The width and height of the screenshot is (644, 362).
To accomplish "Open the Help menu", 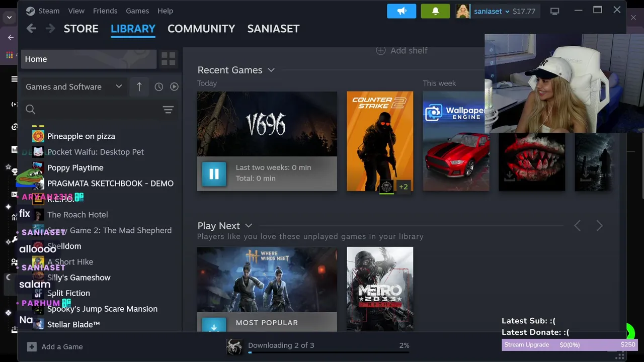I will [x=165, y=11].
